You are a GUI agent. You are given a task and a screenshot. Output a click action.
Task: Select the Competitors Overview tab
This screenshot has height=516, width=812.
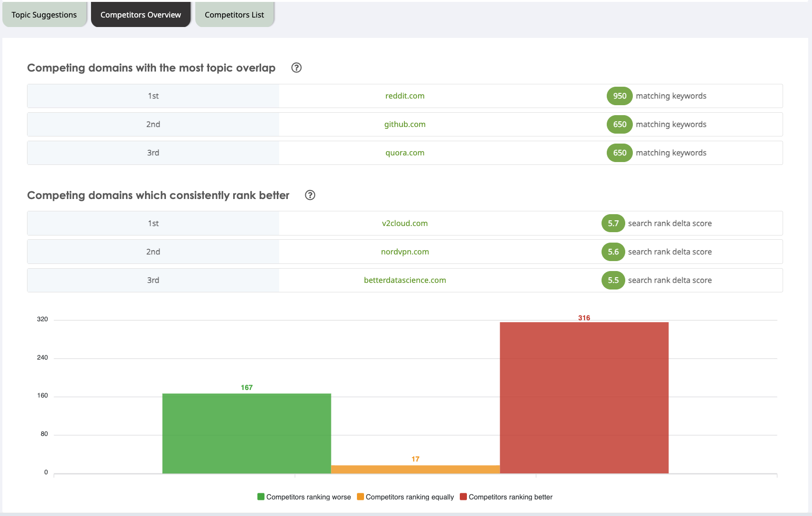141,15
